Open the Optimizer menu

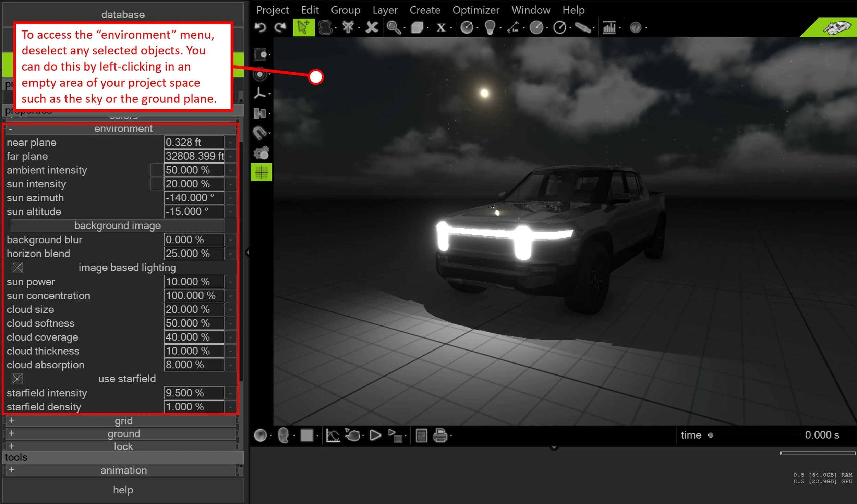point(475,10)
